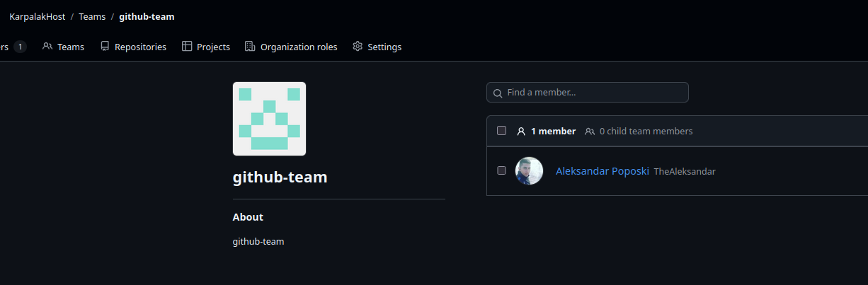Screen dimensions: 868x285
Task: Click the About section heading
Action: point(248,217)
